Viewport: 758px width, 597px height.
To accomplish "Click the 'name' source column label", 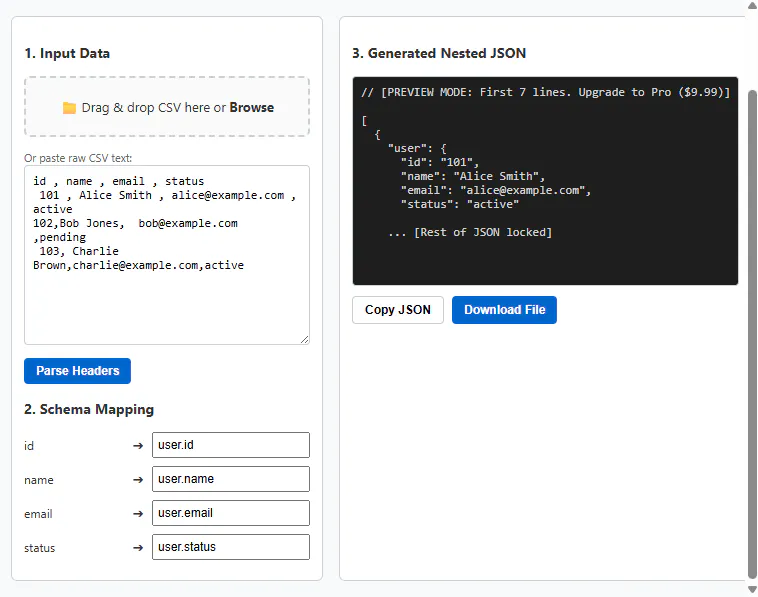I will (39, 480).
